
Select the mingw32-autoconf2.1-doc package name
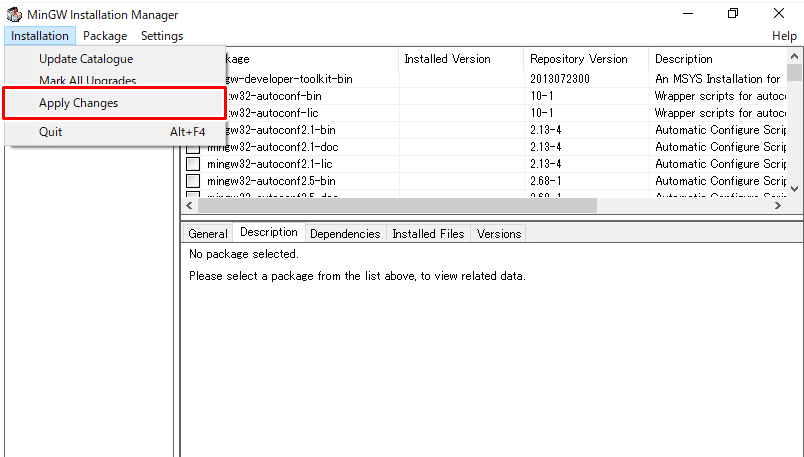pos(272,147)
